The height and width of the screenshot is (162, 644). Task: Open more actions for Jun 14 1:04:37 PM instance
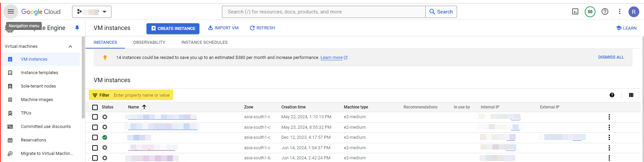click(609, 148)
